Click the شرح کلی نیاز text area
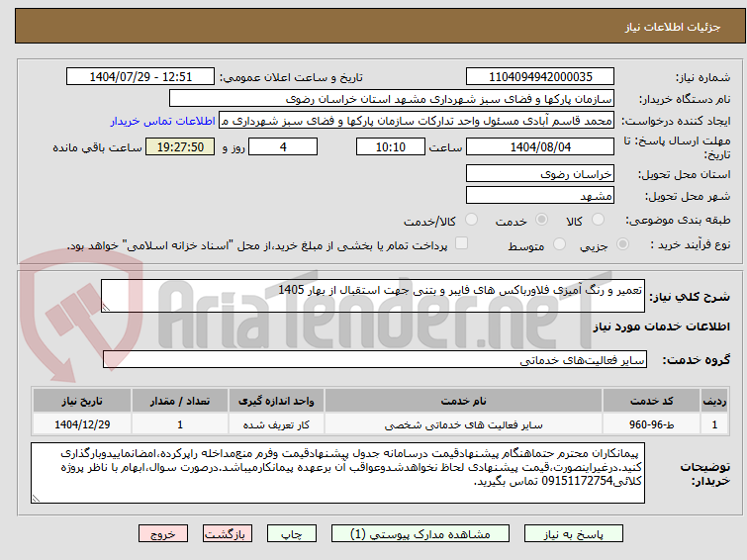747x560 pixels. (373, 296)
